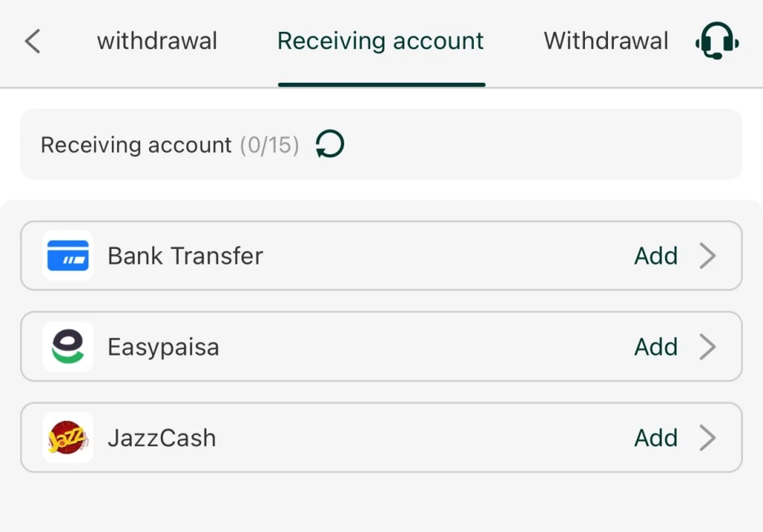Add a Bank Transfer account
Image resolution: width=763 pixels, height=532 pixels.
click(656, 256)
